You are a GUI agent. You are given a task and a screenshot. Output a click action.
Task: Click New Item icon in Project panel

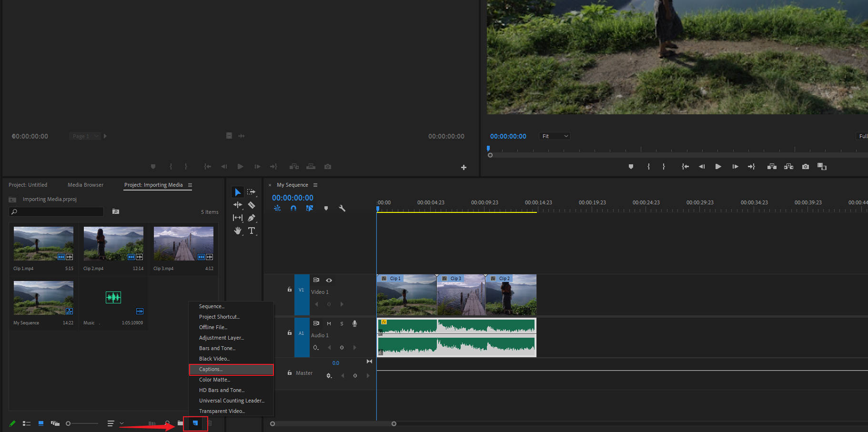click(195, 423)
